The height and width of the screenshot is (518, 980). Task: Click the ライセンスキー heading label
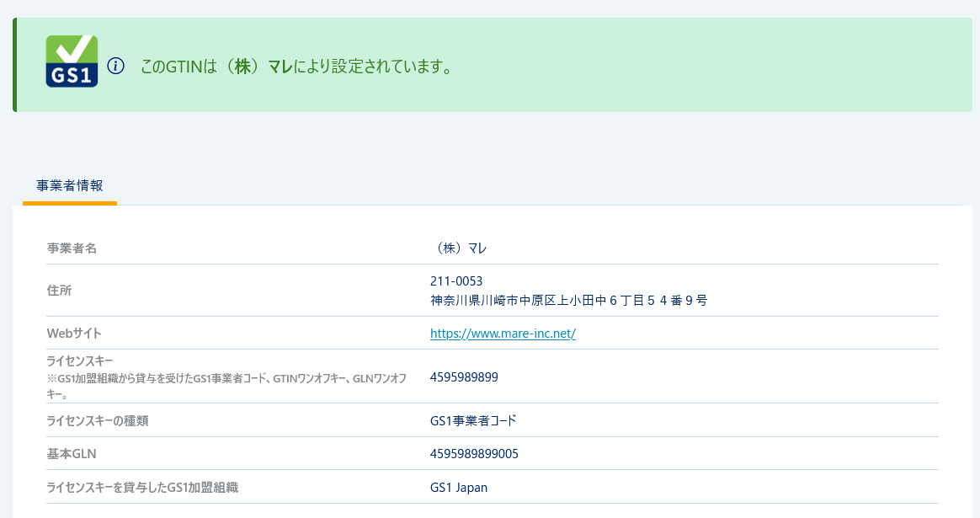pos(79,361)
